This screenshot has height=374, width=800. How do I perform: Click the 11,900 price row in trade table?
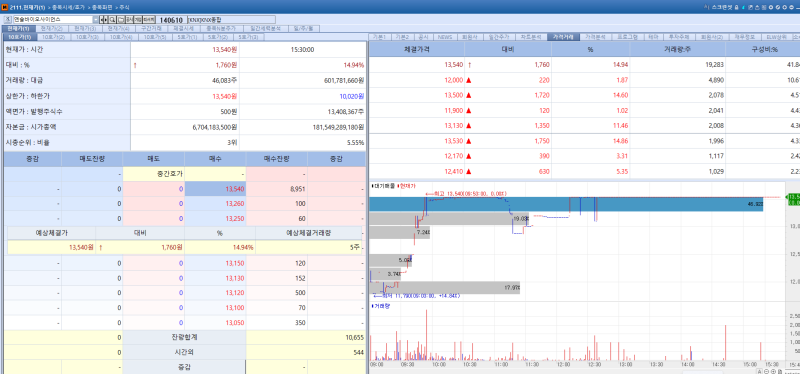point(584,111)
